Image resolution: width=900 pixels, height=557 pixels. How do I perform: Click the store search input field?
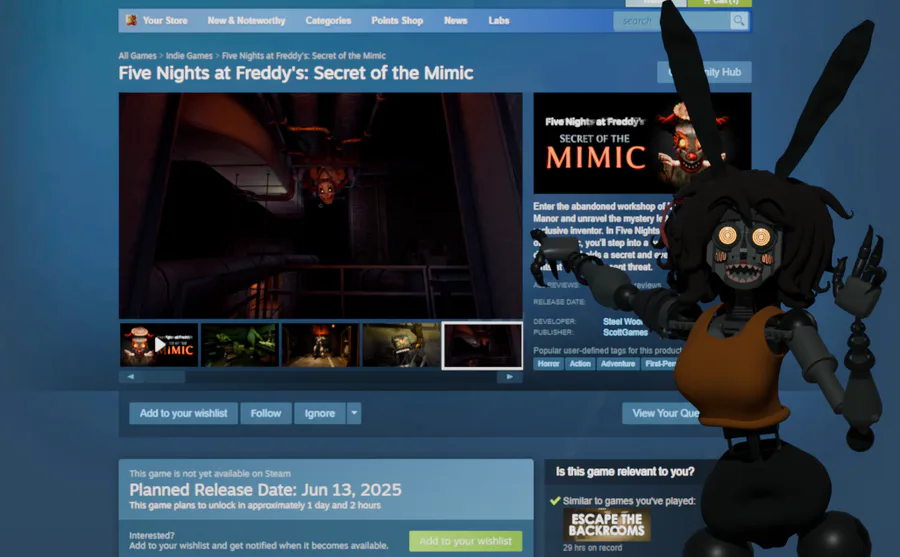672,21
